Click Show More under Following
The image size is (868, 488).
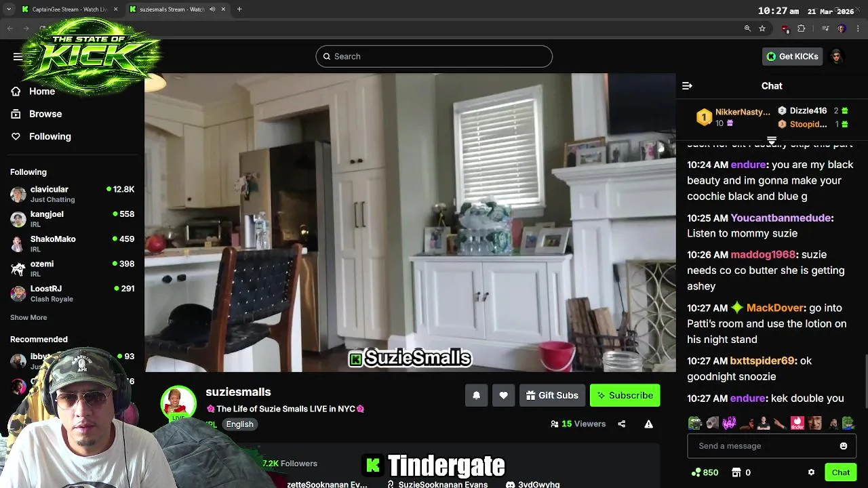click(x=28, y=317)
